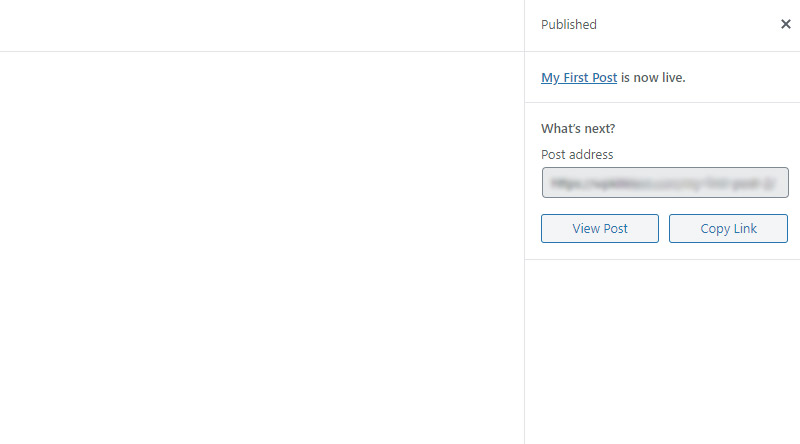This screenshot has width=800, height=444.
Task: Click inside the gray post address box
Action: click(x=665, y=183)
